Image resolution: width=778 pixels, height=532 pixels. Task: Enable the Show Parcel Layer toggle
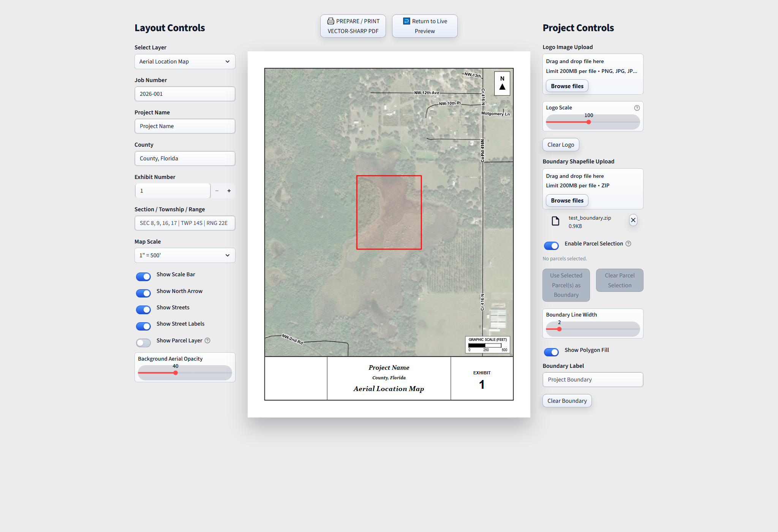click(143, 342)
